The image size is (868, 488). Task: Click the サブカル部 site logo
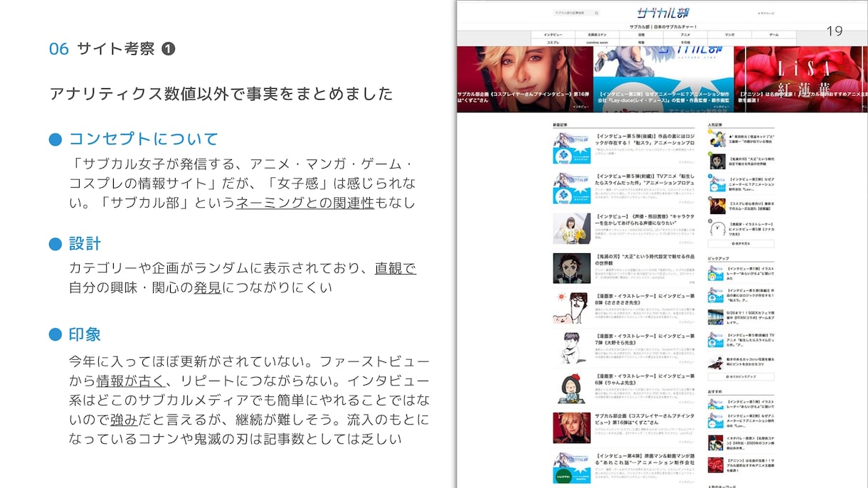point(662,13)
